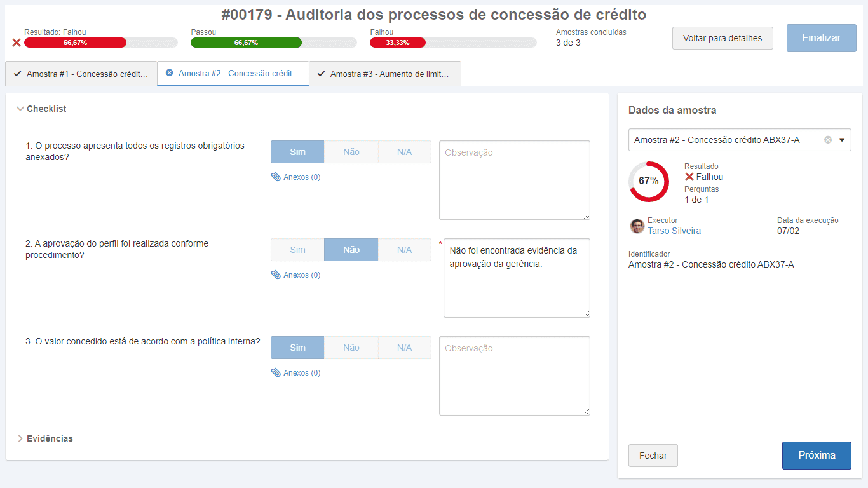
Task: Open Tarso Silveira executor link
Action: [x=674, y=231]
